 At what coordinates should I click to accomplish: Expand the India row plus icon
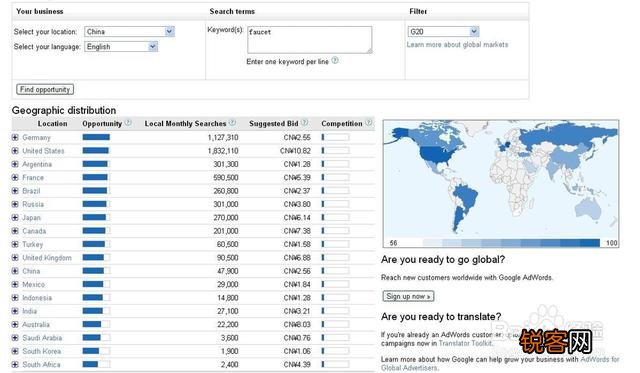pos(15,311)
